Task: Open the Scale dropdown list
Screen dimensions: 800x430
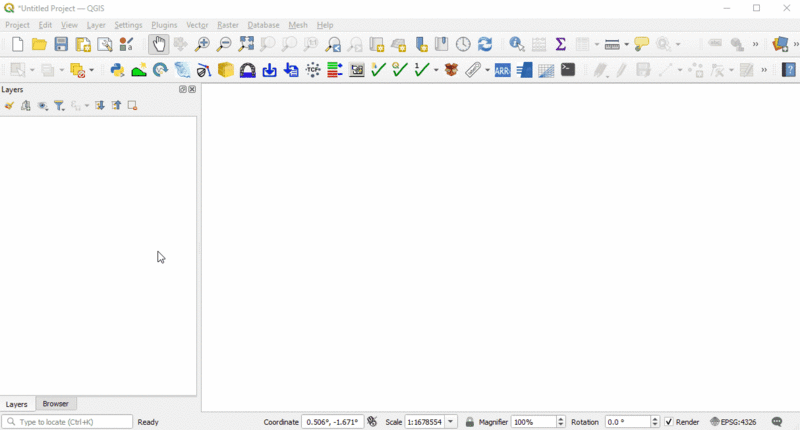Action: click(451, 422)
